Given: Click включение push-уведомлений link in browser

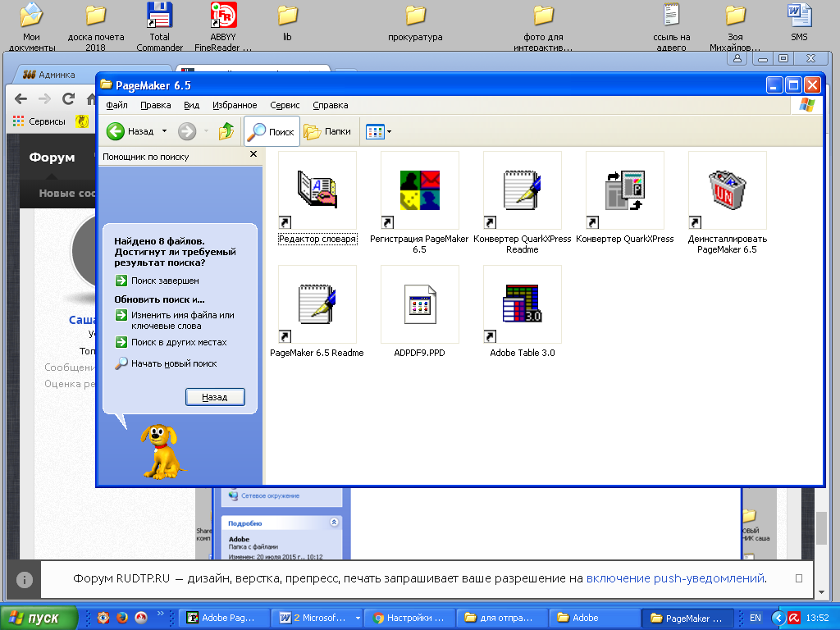Looking at the screenshot, I should pos(675,578).
